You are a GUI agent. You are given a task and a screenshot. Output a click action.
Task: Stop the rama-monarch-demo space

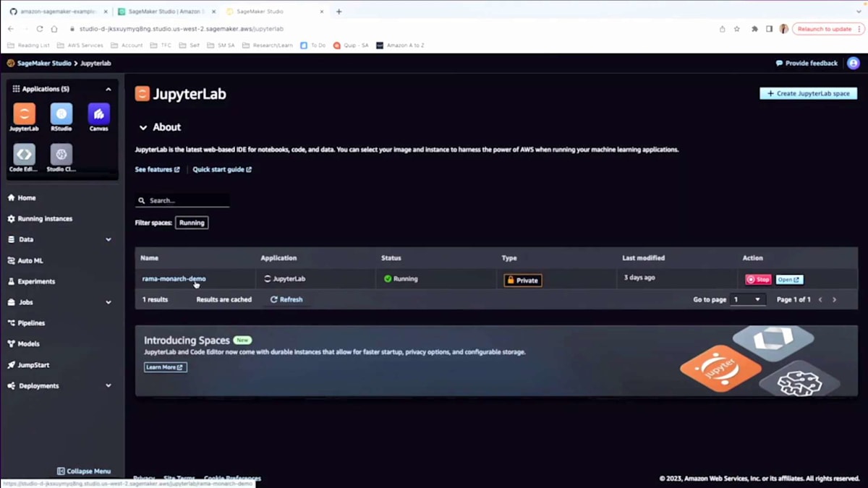pos(758,279)
